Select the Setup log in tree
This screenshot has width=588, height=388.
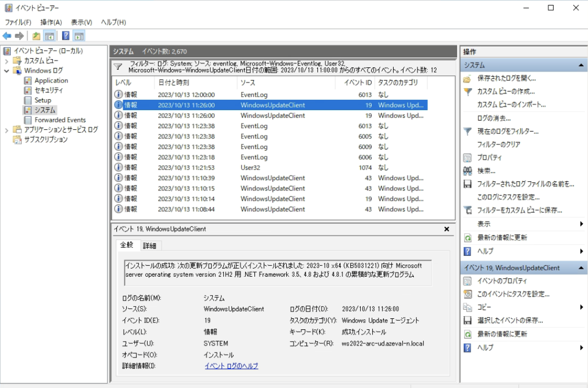43,100
